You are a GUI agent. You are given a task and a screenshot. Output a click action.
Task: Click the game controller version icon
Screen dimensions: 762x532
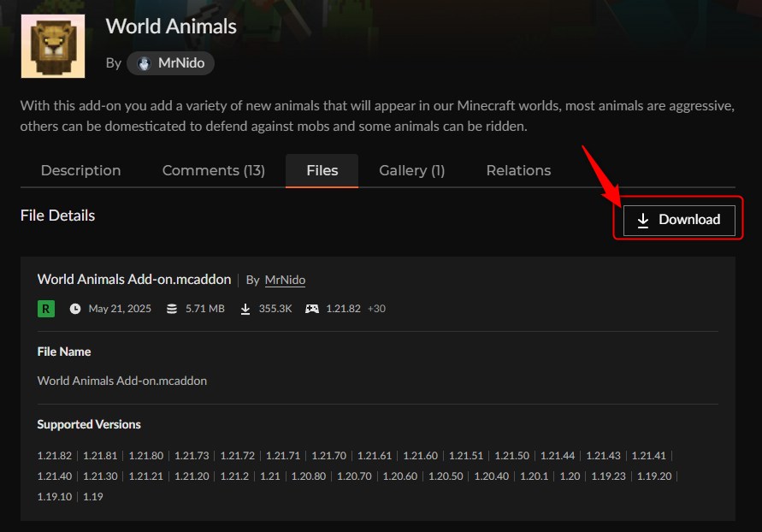tap(312, 309)
